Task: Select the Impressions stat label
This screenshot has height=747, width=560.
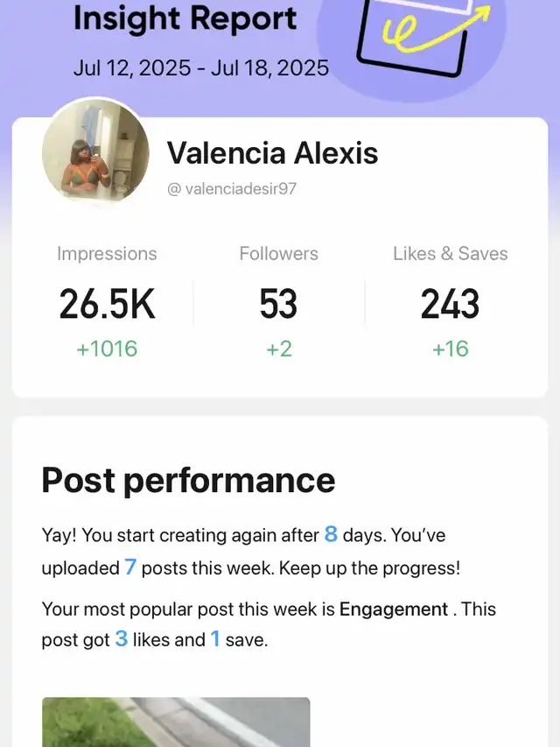Action: [x=107, y=254]
